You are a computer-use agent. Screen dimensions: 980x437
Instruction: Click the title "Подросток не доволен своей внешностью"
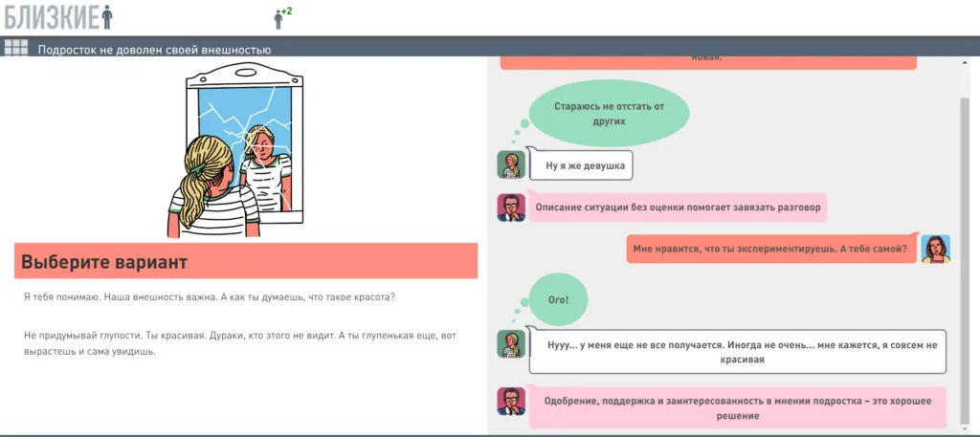pos(154,50)
